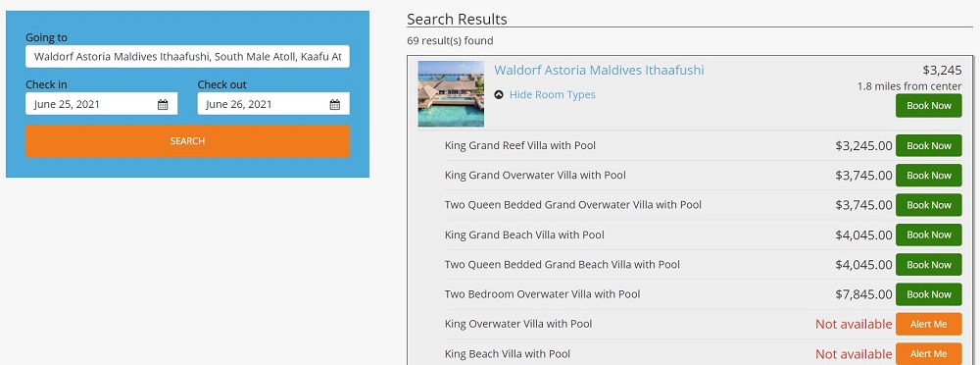Book King Grand Beach Villa with Pool
980x365 pixels.
tap(929, 235)
